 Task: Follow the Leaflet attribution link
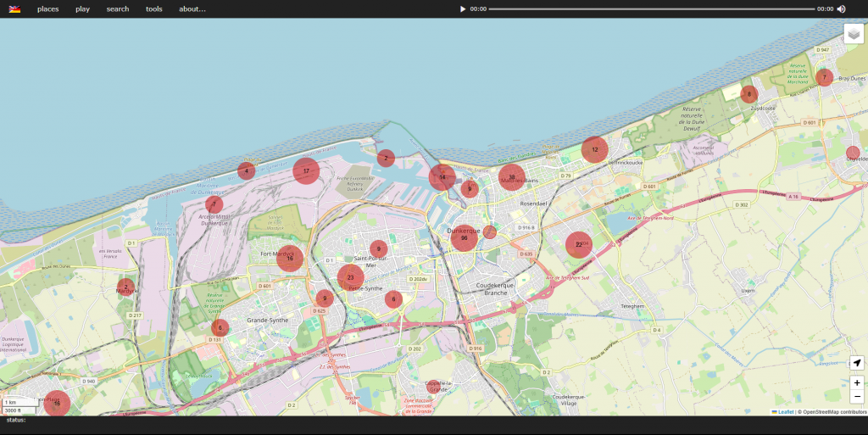[785, 411]
